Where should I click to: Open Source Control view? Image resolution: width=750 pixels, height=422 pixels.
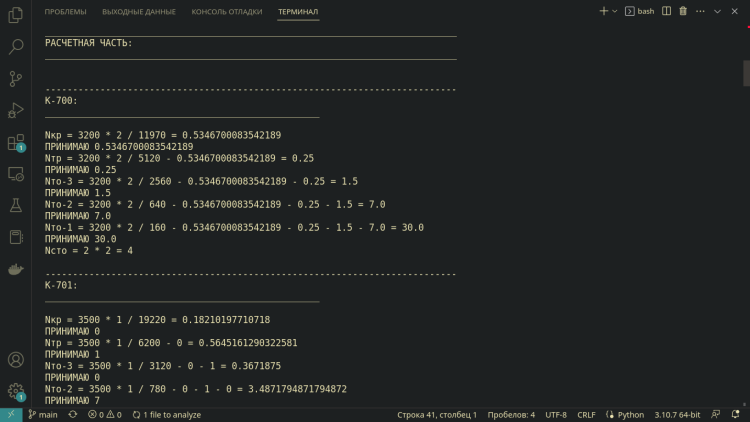pos(15,78)
